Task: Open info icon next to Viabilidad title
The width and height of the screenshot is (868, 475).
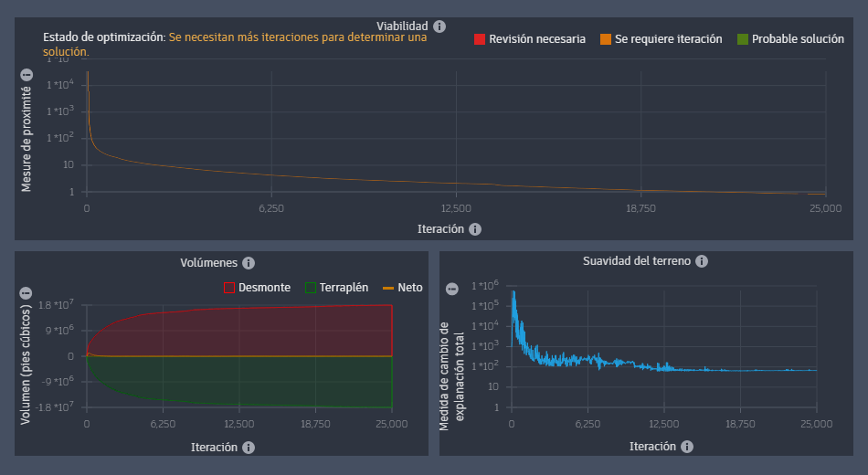Action: tap(439, 26)
